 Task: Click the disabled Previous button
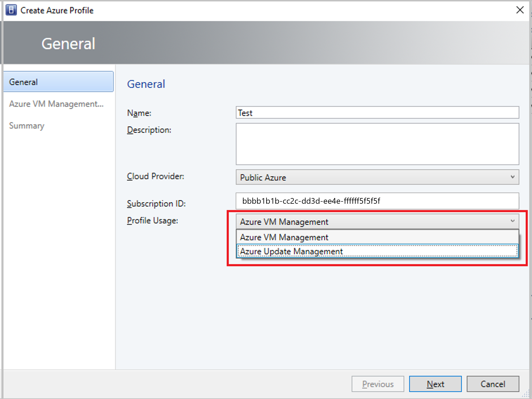(x=378, y=384)
